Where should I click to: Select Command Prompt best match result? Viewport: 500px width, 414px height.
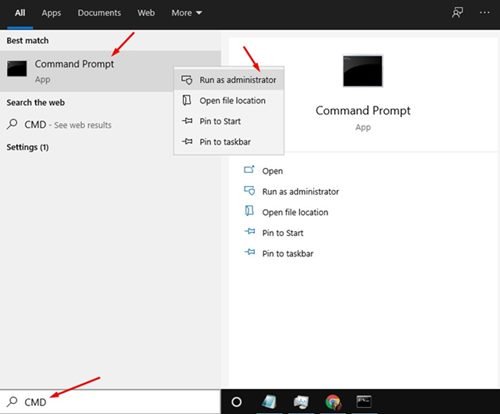pos(110,71)
